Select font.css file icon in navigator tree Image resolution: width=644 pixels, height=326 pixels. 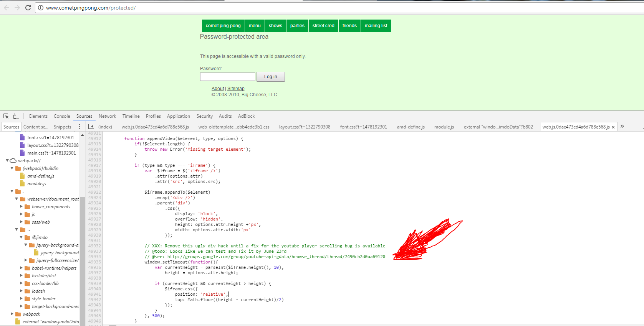point(22,137)
